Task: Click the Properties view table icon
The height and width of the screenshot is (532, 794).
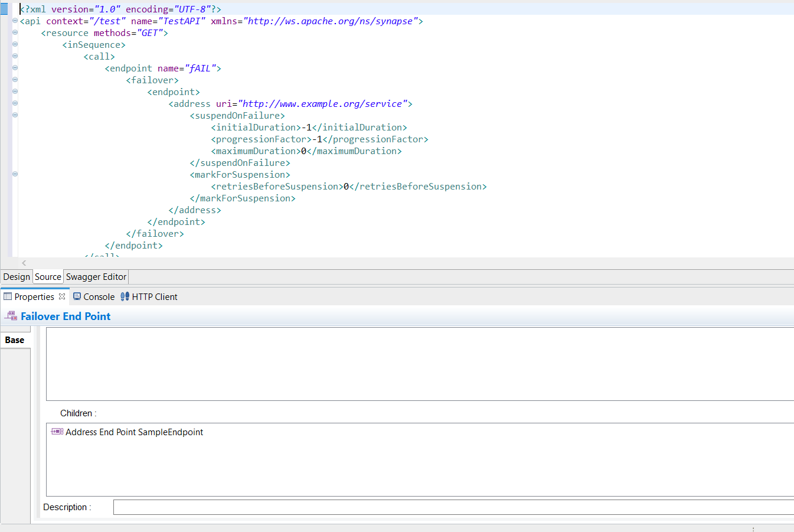Action: [7, 296]
